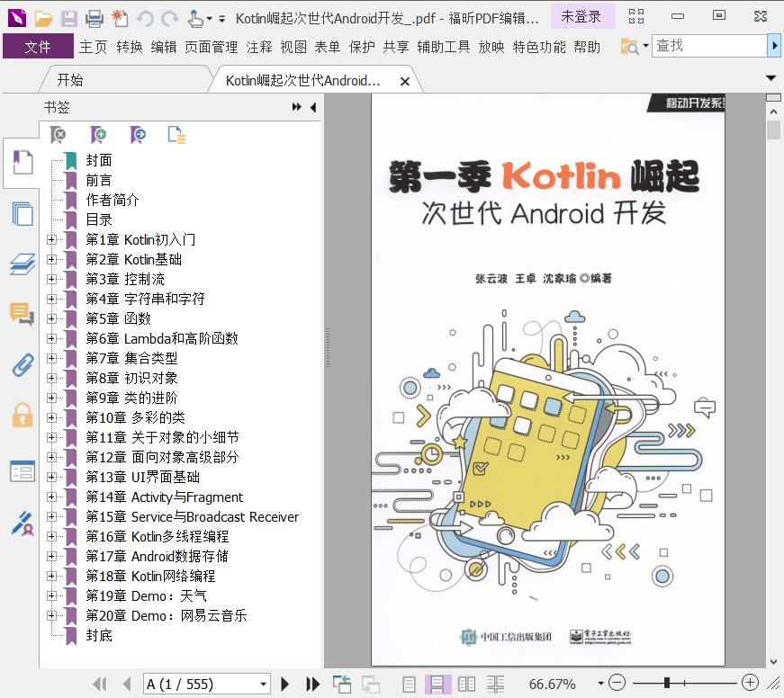Image resolution: width=784 pixels, height=698 pixels.
Task: Go to the previous page
Action: click(127, 684)
